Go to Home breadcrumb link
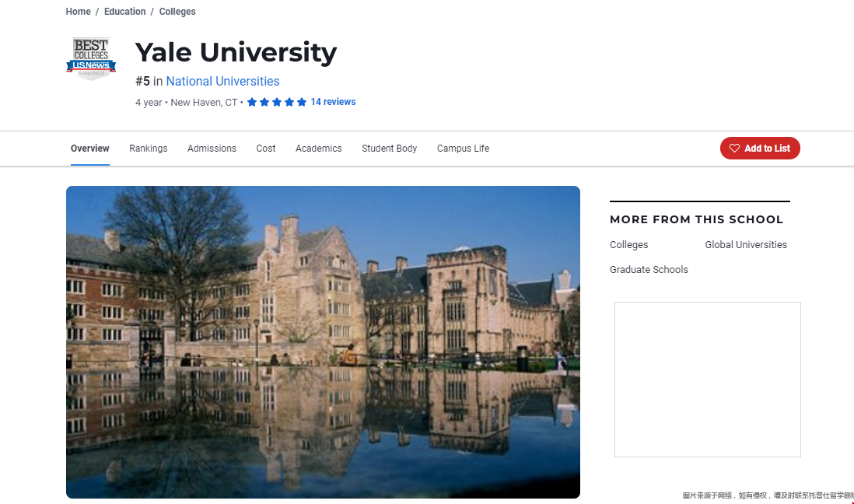Screen dimensions: 854x504 tap(78, 12)
